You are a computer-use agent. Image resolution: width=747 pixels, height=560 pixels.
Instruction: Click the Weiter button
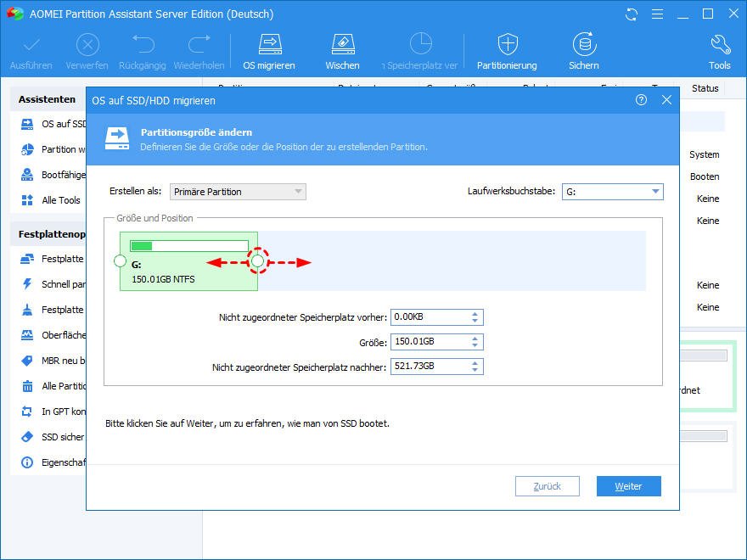(629, 486)
